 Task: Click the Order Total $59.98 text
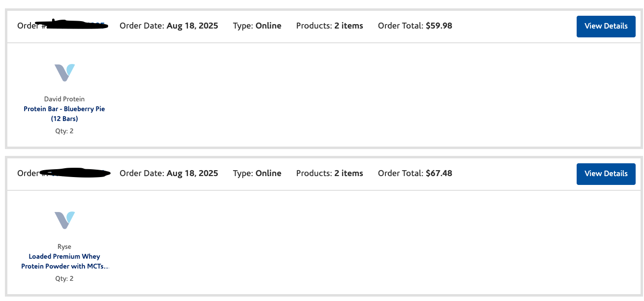click(x=415, y=26)
